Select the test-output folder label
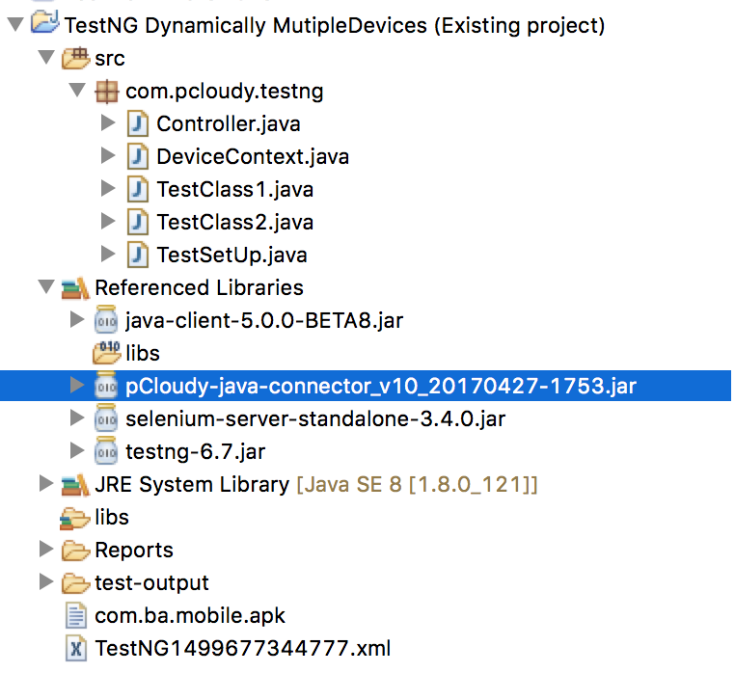735x700 pixels. [x=151, y=583]
